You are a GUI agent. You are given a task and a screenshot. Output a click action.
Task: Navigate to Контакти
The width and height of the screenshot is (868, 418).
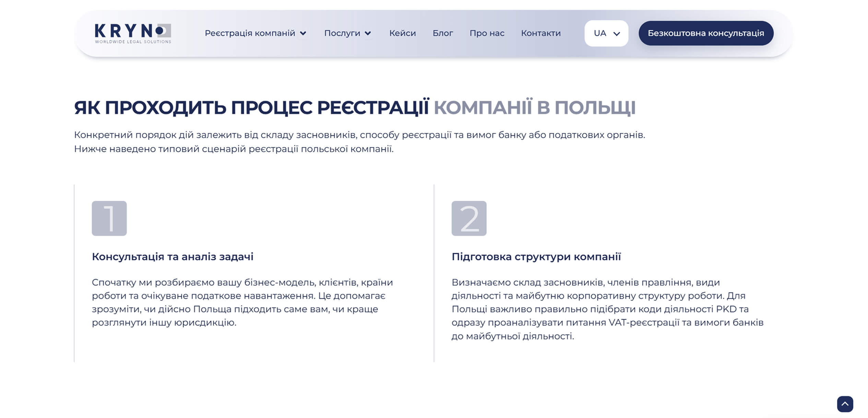click(x=541, y=33)
